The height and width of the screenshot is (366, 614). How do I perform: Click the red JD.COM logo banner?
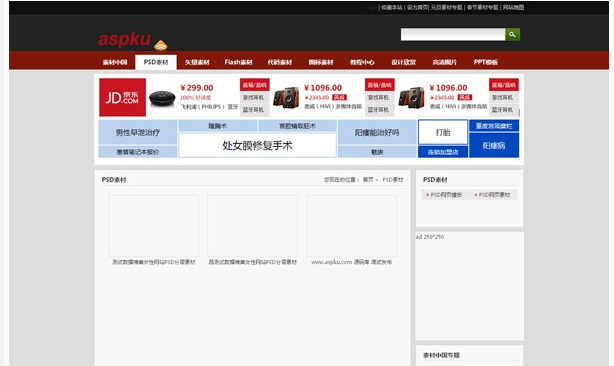(123, 97)
